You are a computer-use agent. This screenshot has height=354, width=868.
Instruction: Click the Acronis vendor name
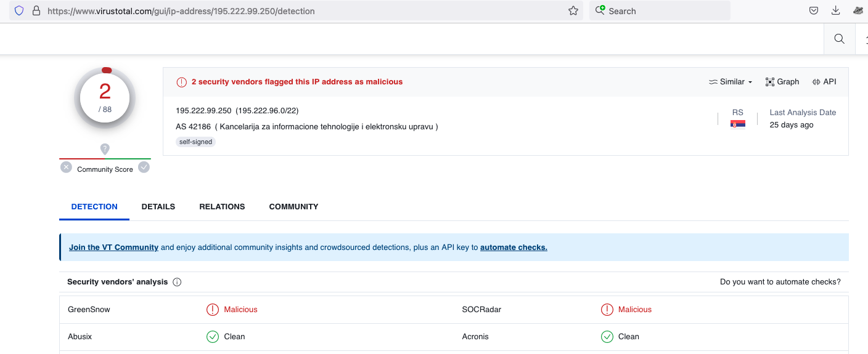[x=475, y=337]
